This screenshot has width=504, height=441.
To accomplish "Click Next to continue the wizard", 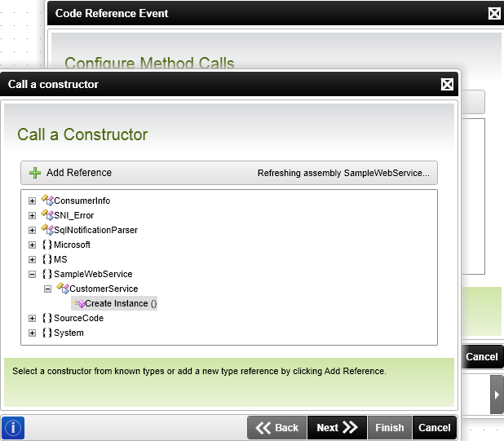I will tap(337, 428).
